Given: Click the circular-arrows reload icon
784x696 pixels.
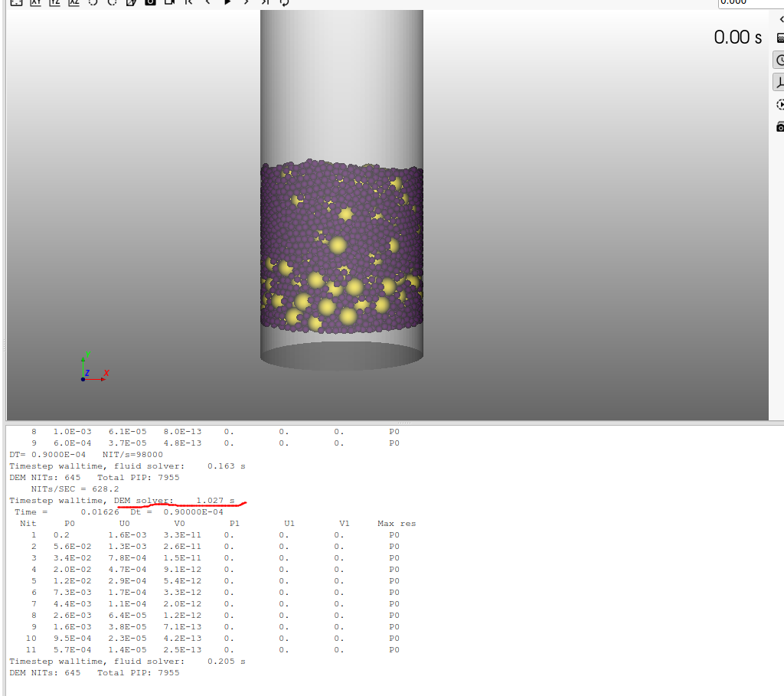Looking at the screenshot, I should coord(284,2).
